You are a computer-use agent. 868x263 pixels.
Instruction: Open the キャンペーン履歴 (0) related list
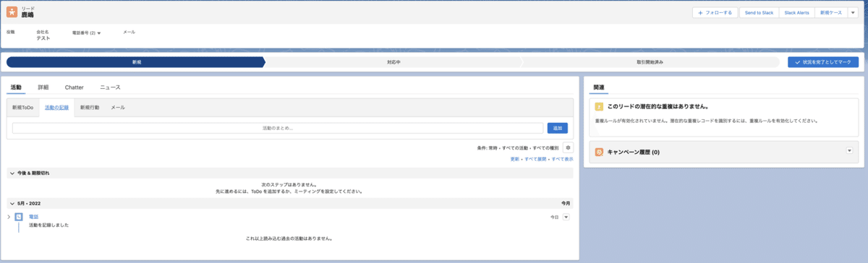633,152
